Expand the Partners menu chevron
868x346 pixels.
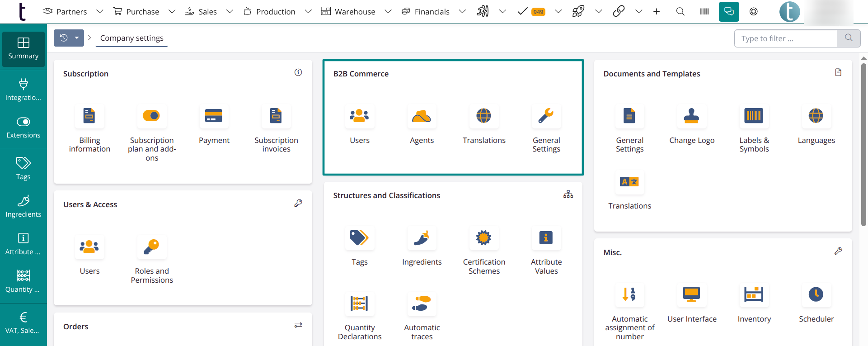[x=100, y=12]
